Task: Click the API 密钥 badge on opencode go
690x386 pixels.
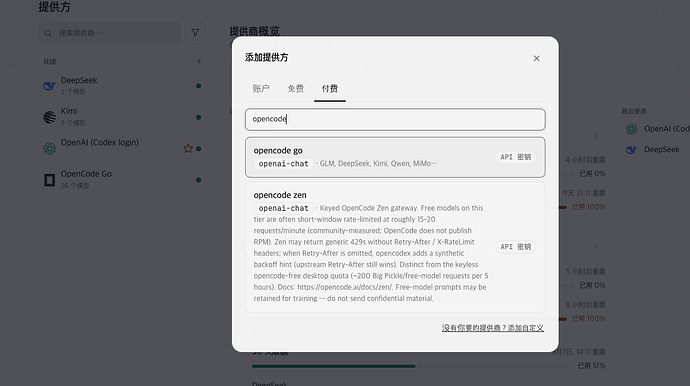Action: click(516, 157)
